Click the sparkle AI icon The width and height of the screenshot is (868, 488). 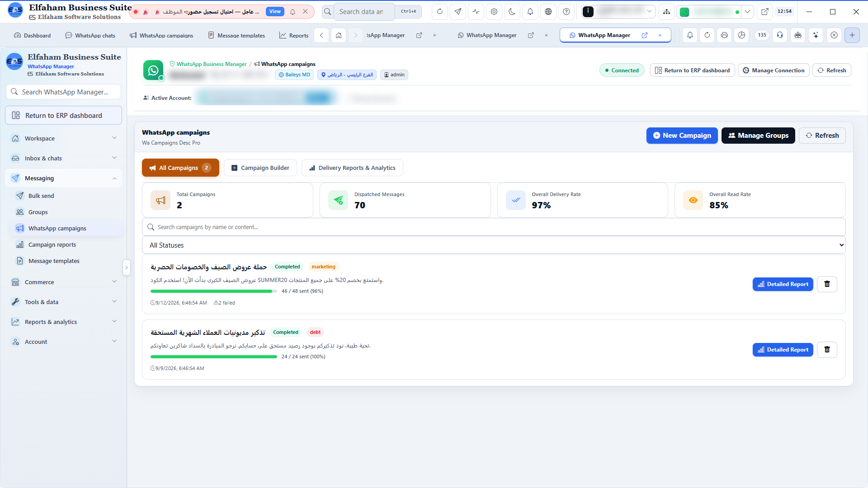816,35
